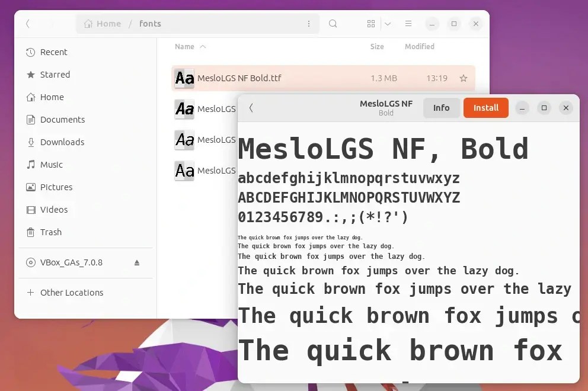Close the Files window
The width and height of the screenshot is (588, 391).
coord(476,24)
